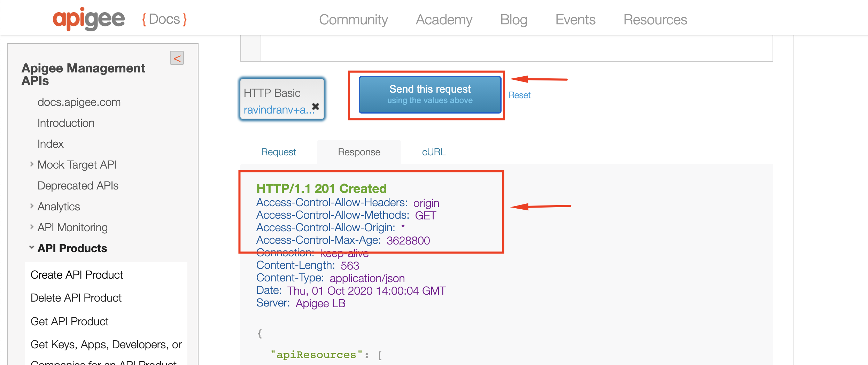Screen dimensions: 868x365
Task: Go to the Blog page
Action: coord(513,20)
